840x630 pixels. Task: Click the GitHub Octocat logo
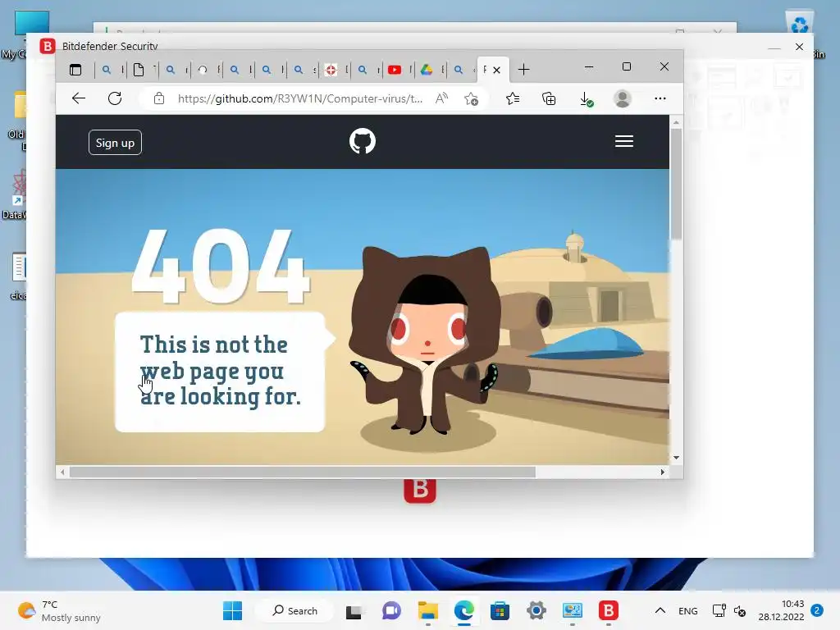(x=363, y=141)
